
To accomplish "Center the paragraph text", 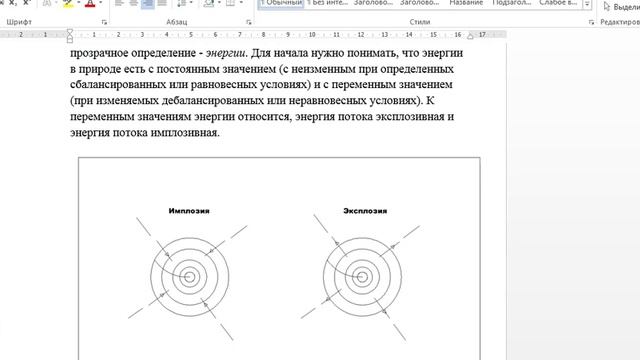I will pyautogui.click(x=133, y=3).
